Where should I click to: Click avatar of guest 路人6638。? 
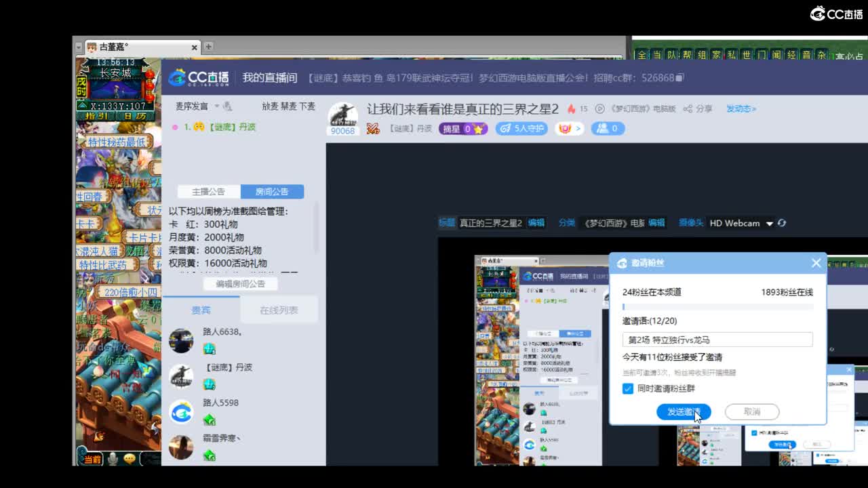point(181,340)
